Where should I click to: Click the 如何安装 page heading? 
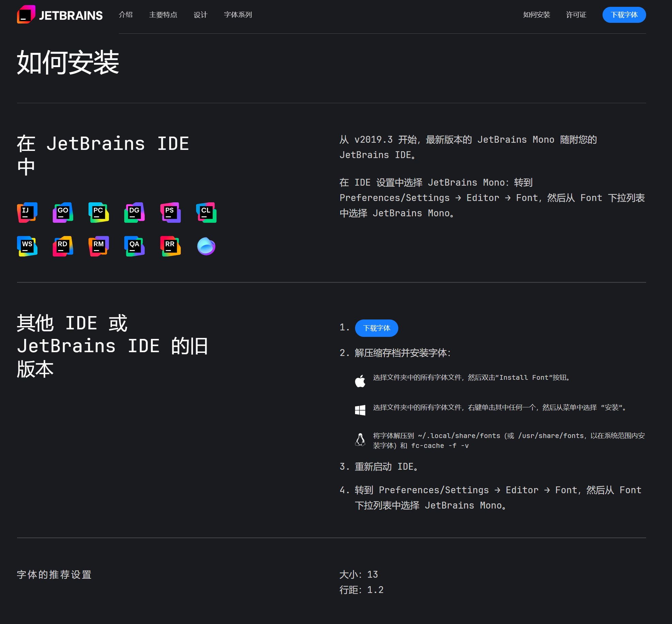click(68, 62)
